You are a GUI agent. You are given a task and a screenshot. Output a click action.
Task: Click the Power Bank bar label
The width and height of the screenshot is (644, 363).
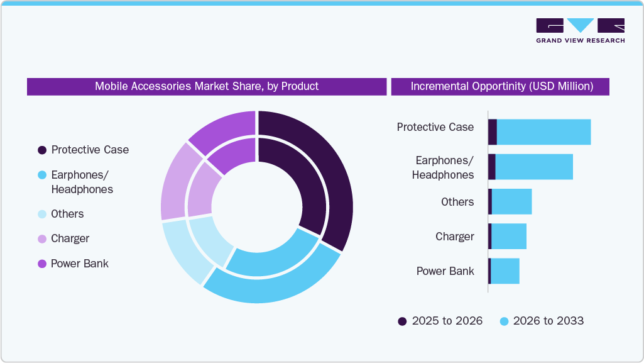[445, 271]
